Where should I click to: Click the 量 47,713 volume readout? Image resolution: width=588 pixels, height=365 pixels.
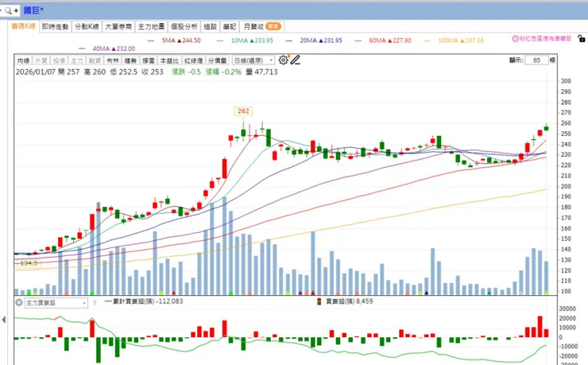tap(261, 72)
